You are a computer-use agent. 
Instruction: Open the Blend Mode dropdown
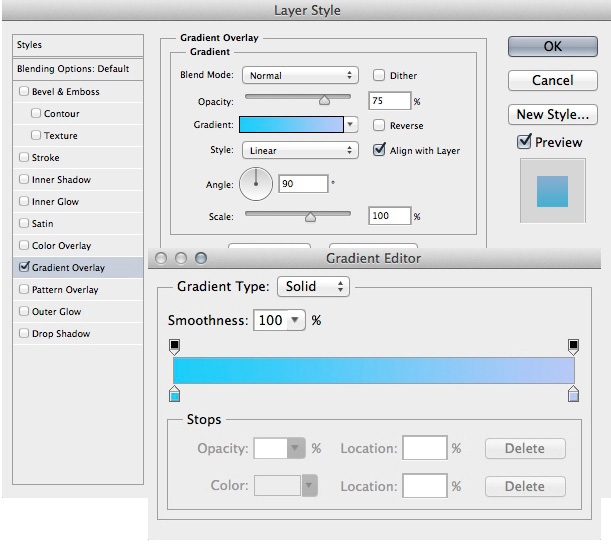tap(300, 75)
